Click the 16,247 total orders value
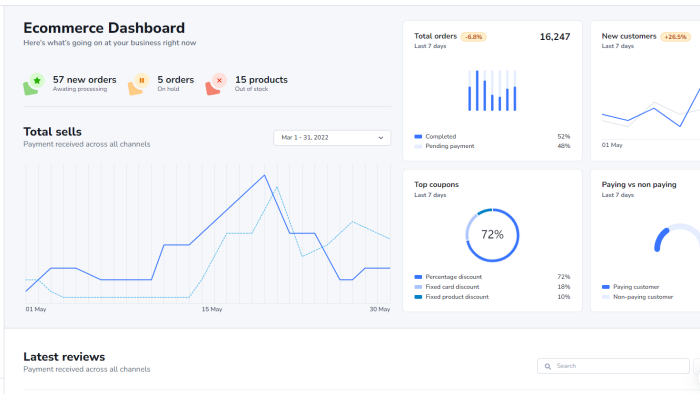Screen dimensions: 700x394 point(555,37)
